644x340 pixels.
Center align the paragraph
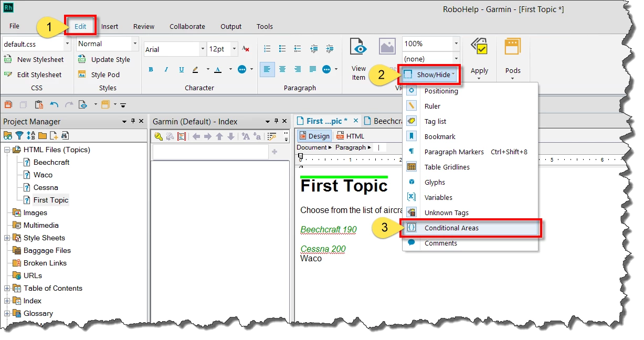pyautogui.click(x=282, y=69)
